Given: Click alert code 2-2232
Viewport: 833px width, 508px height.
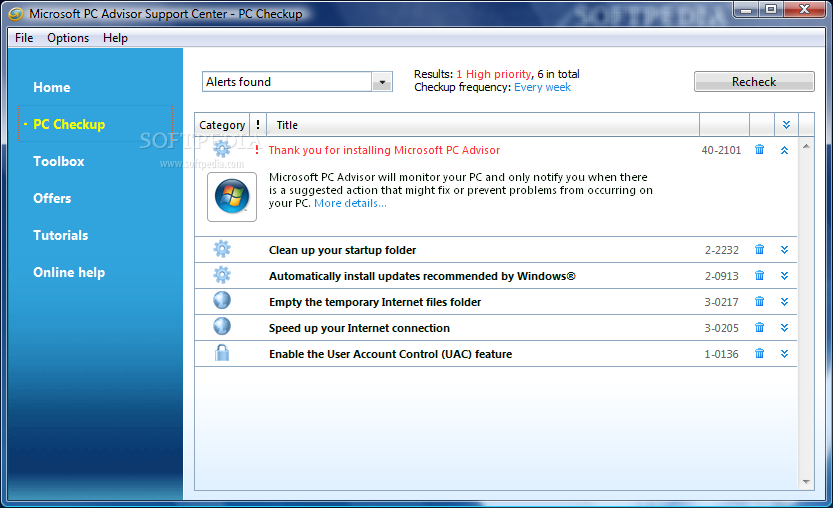Looking at the screenshot, I should pos(721,250).
